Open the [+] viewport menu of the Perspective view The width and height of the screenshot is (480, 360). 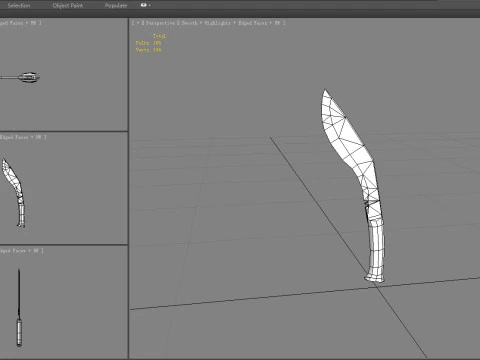pos(138,23)
